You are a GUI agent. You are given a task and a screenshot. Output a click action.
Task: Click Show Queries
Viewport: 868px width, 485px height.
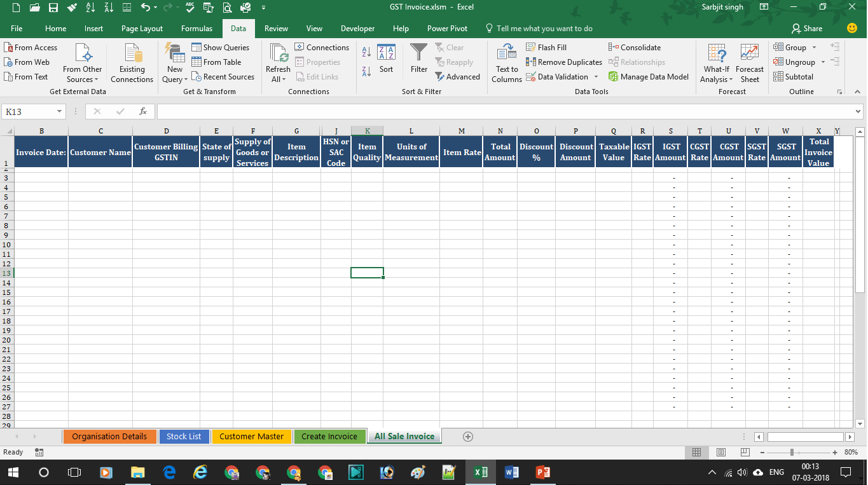coord(221,48)
